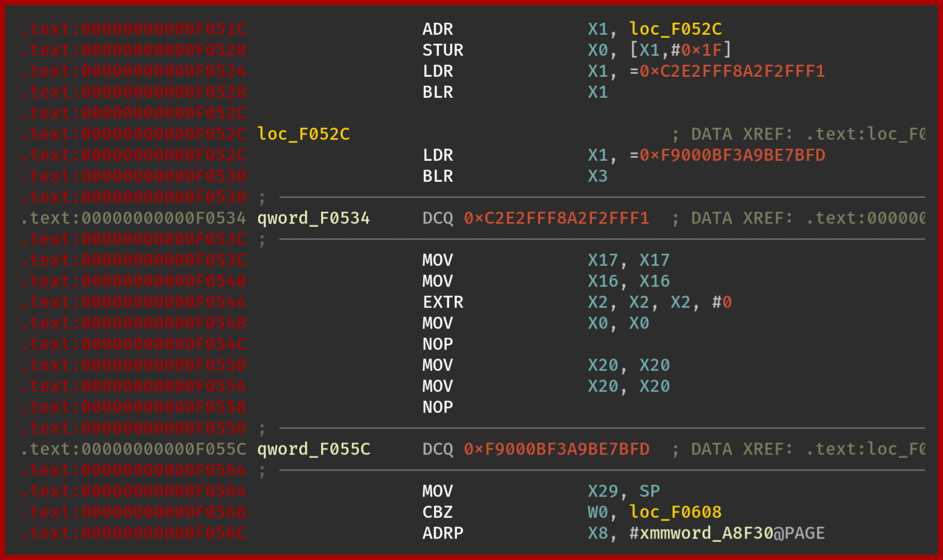943x560 pixels.
Task: Click the address .text:00000000000F055C
Action: tap(133, 449)
